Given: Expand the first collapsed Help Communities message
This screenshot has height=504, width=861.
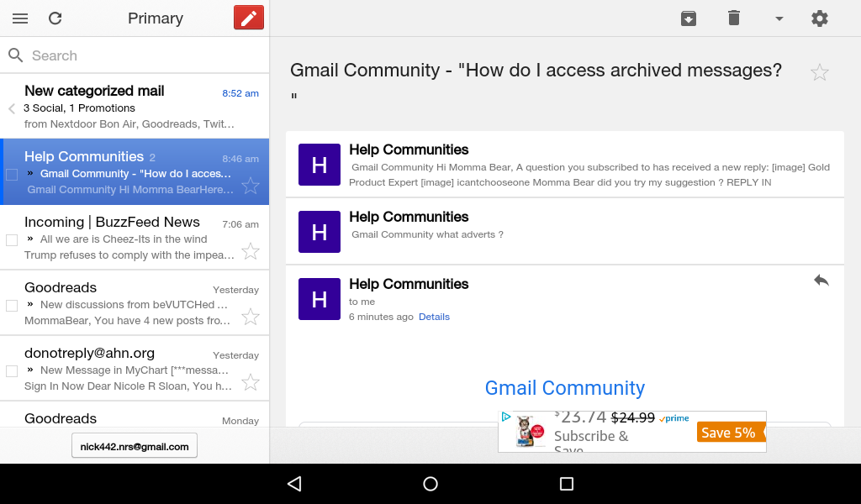Looking at the screenshot, I should 565,165.
